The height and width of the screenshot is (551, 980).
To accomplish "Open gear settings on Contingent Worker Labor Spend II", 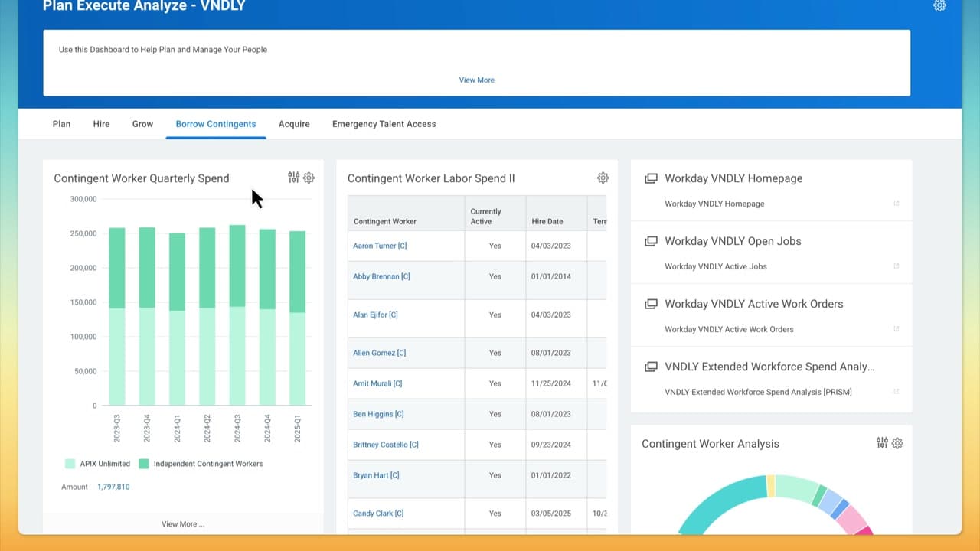I will click(603, 178).
